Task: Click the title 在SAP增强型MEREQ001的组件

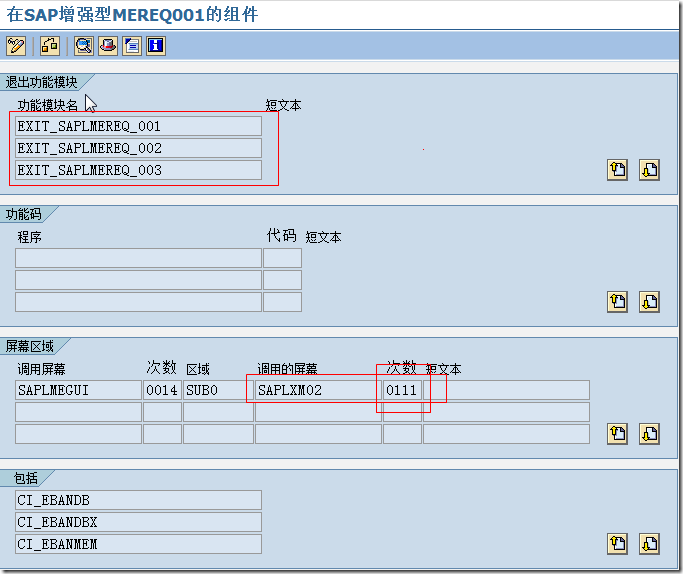Action: (x=132, y=15)
